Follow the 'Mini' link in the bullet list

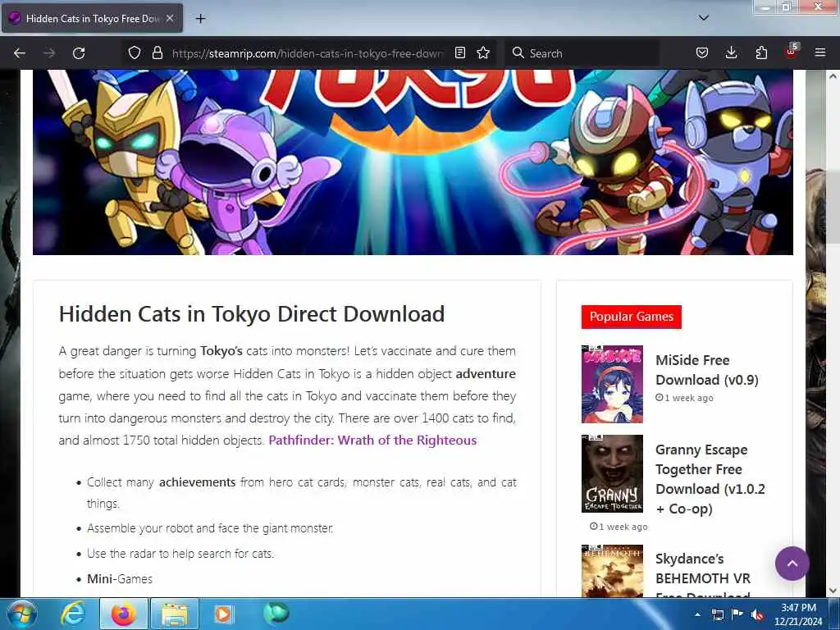tap(99, 579)
